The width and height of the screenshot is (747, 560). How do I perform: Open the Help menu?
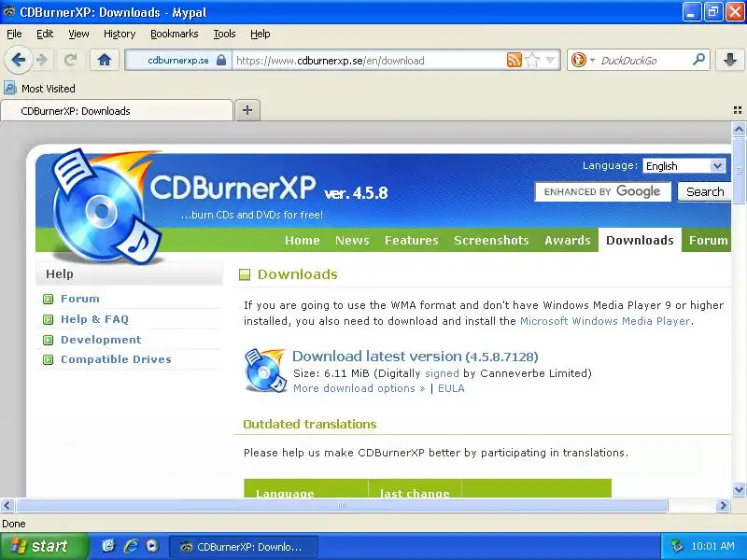pos(261,34)
